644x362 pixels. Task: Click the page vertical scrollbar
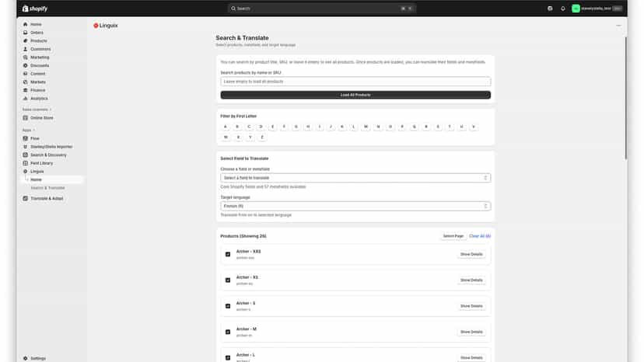coord(625,99)
